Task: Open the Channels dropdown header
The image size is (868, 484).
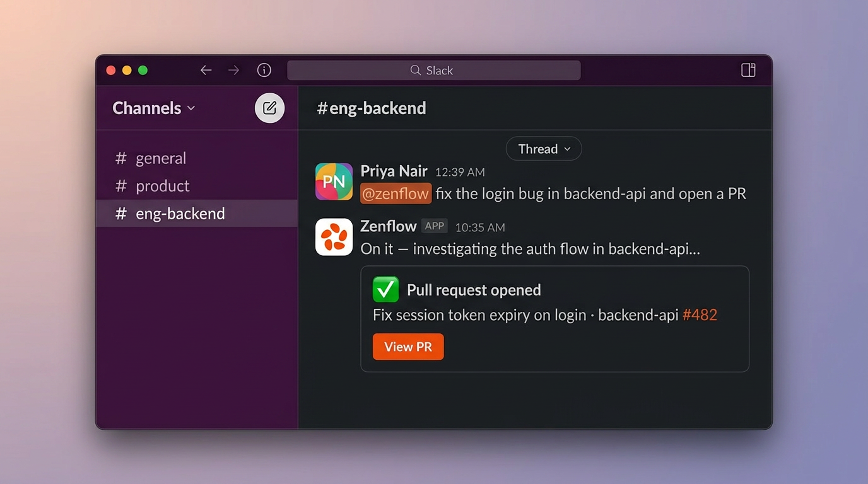Action: tap(153, 108)
